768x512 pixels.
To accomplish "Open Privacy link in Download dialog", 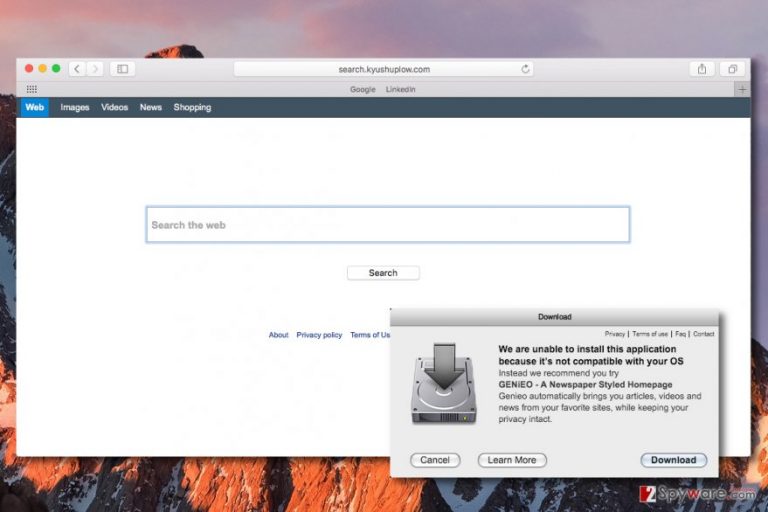I will (x=615, y=334).
